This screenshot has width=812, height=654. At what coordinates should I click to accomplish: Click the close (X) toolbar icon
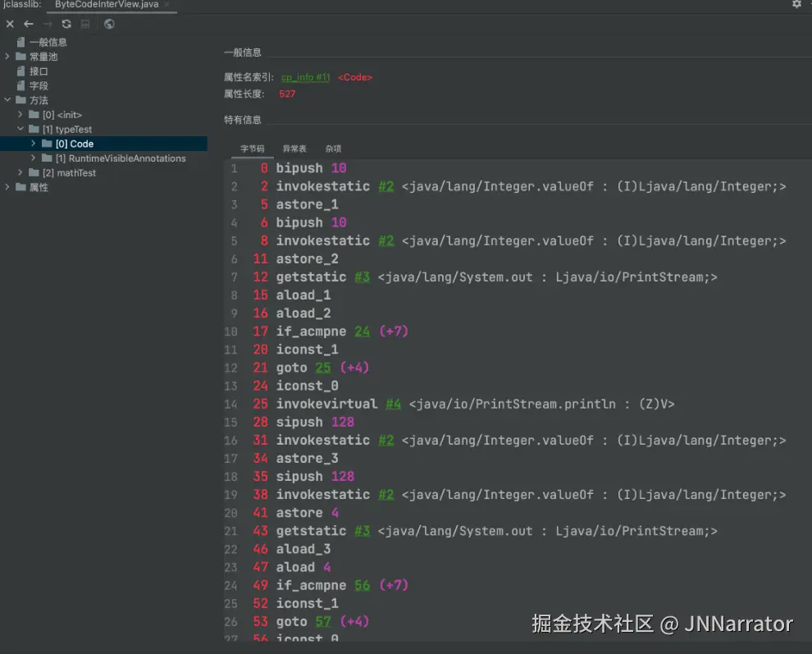tap(10, 24)
